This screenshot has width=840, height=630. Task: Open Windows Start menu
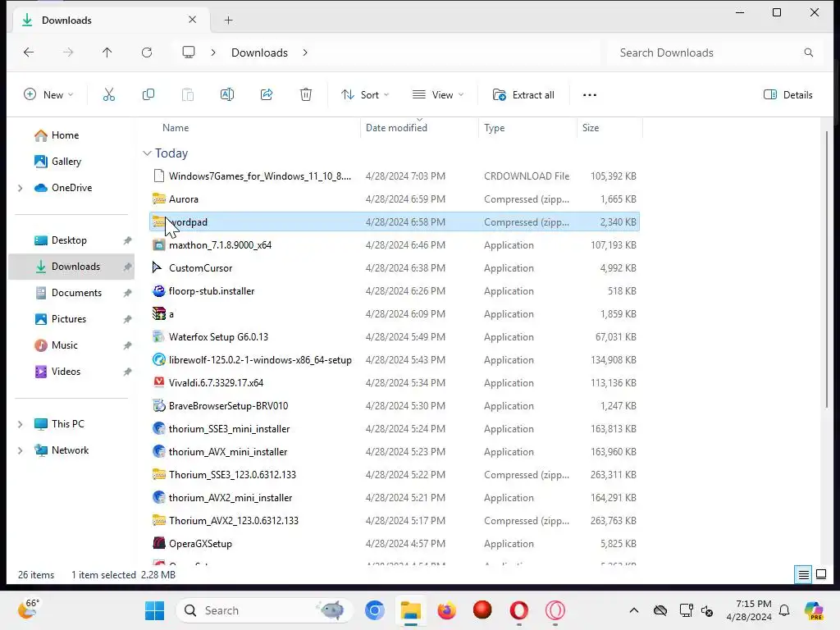click(155, 610)
